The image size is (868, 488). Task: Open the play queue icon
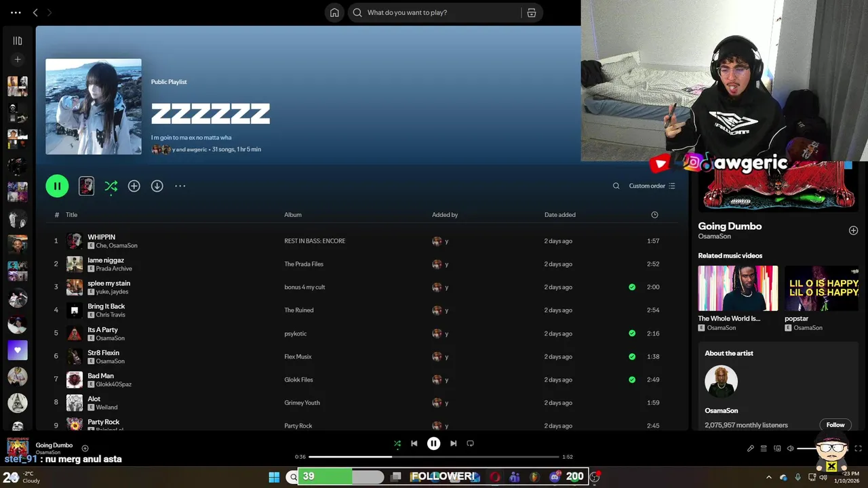click(x=764, y=448)
